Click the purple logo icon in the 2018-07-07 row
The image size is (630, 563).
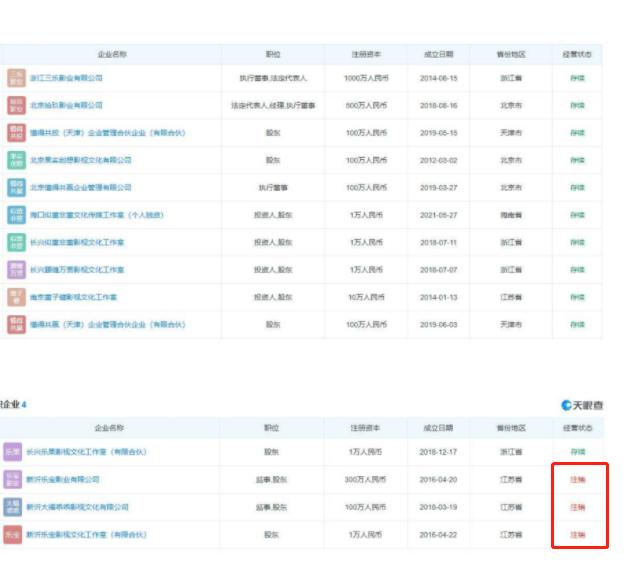tap(16, 270)
